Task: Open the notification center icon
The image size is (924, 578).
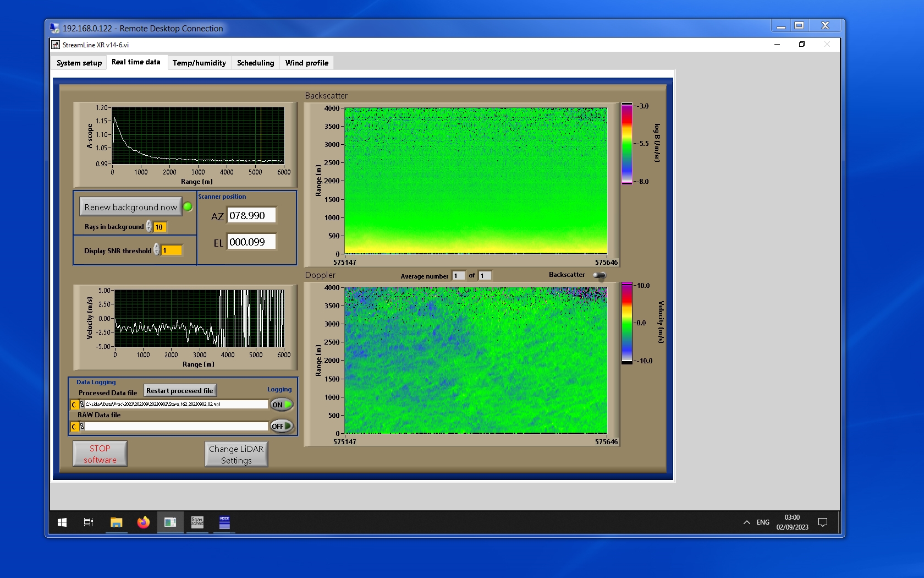Action: click(823, 522)
